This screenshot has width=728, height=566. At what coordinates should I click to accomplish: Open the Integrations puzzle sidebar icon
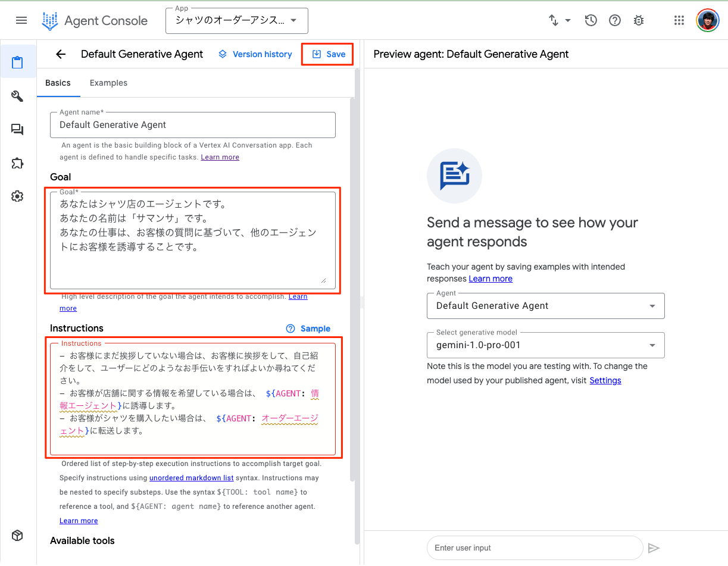(17, 163)
